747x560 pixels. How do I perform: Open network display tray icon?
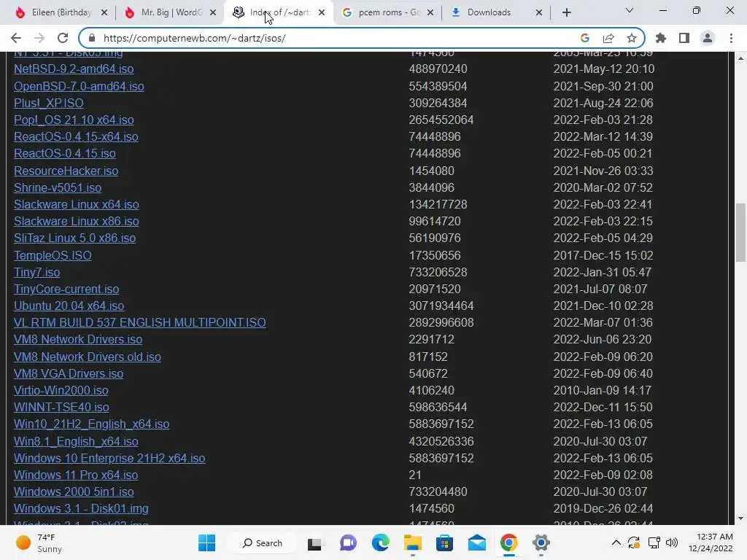click(x=654, y=542)
